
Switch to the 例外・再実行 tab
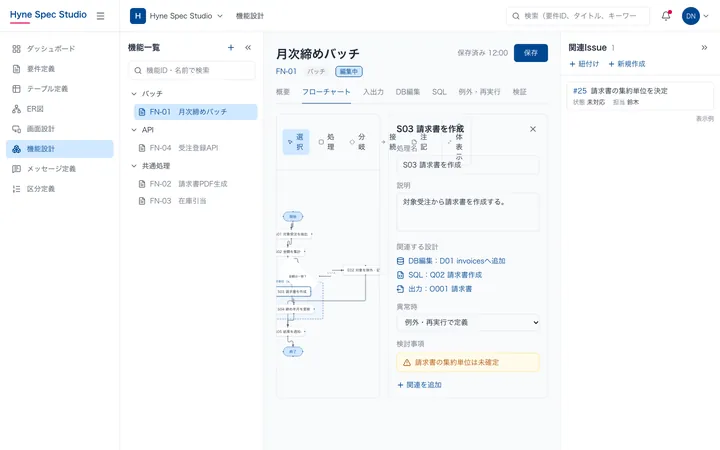click(x=479, y=92)
